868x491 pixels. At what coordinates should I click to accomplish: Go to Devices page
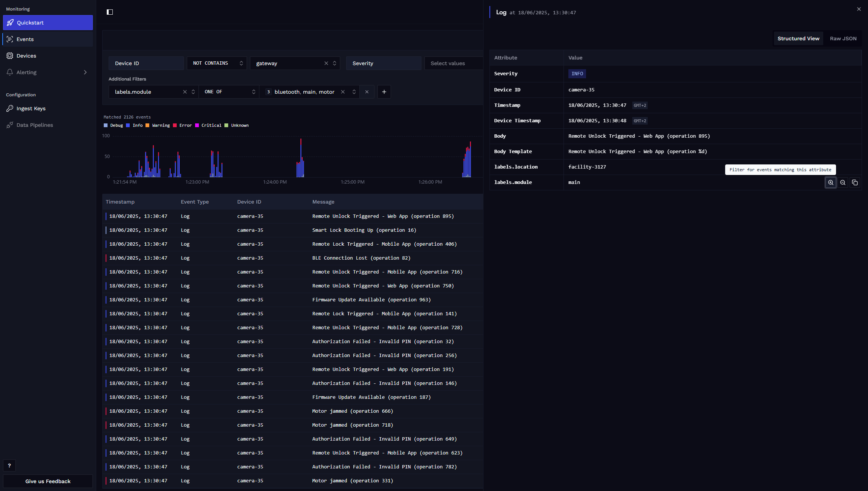48,56
